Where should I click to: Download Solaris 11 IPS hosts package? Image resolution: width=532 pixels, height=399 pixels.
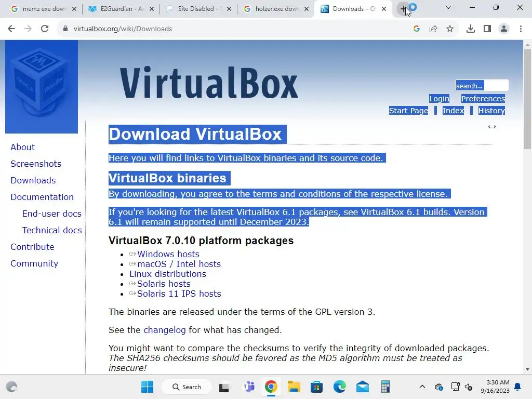tap(179, 294)
